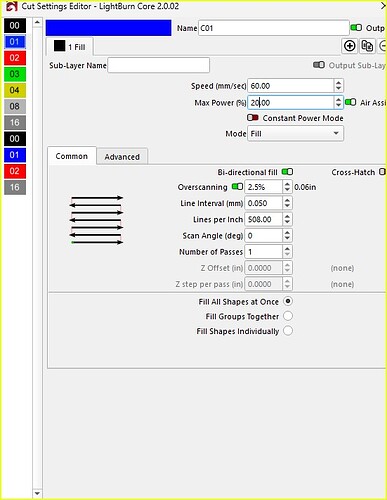Image resolution: width=387 pixels, height=500 pixels.
Task: Click the Max Power spinner arrows
Action: pyautogui.click(x=338, y=102)
